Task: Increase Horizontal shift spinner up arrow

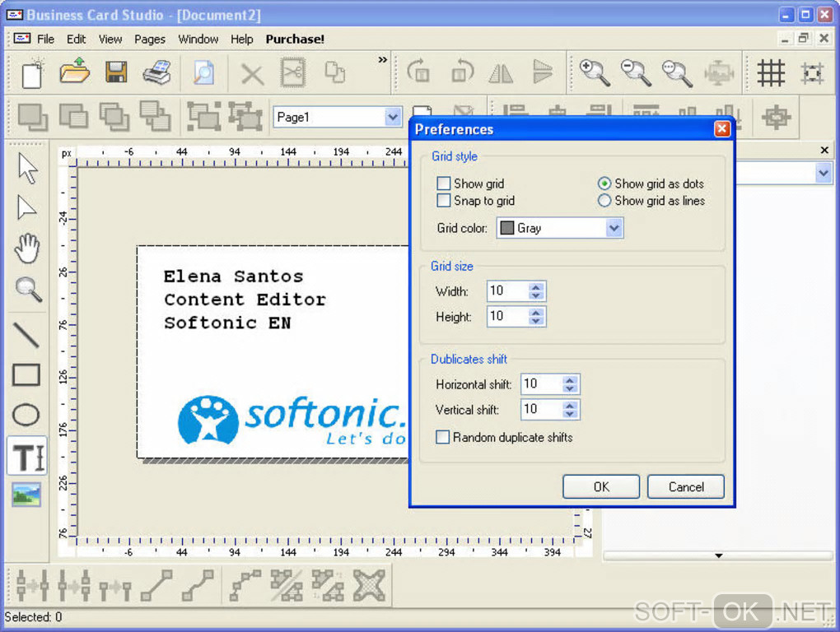Action: click(x=570, y=380)
